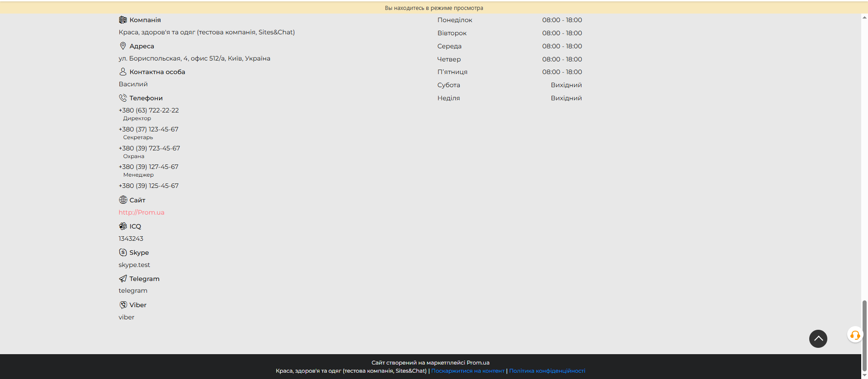Click the ICQ flower icon
868x379 pixels.
(x=123, y=226)
